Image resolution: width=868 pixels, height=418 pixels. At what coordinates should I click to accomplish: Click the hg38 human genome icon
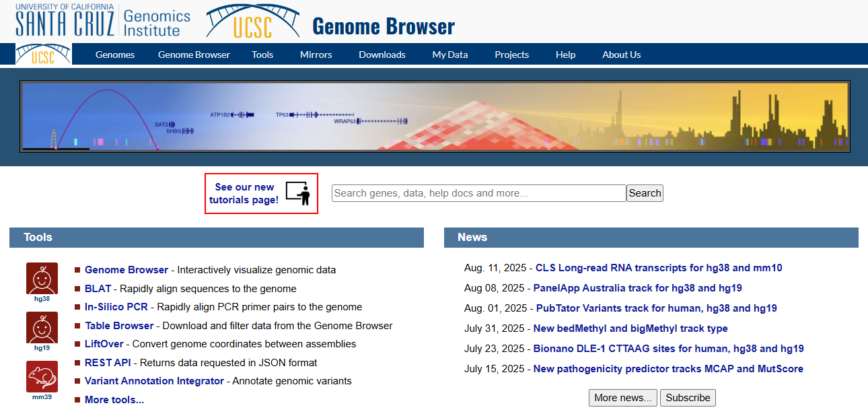click(42, 278)
